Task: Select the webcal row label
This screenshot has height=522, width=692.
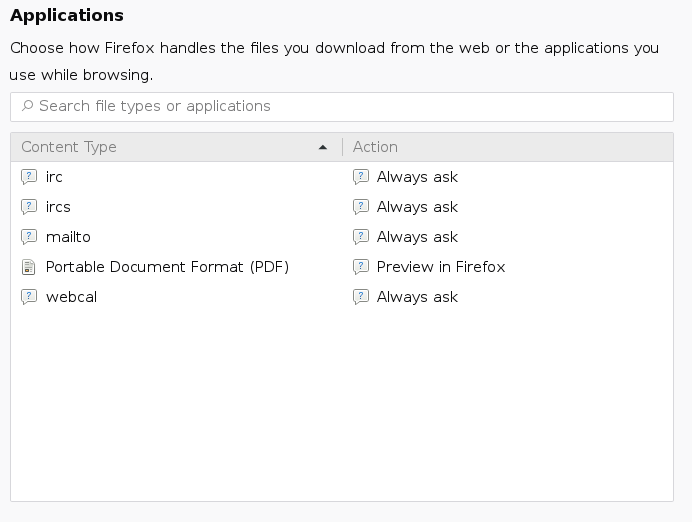Action: 71,297
